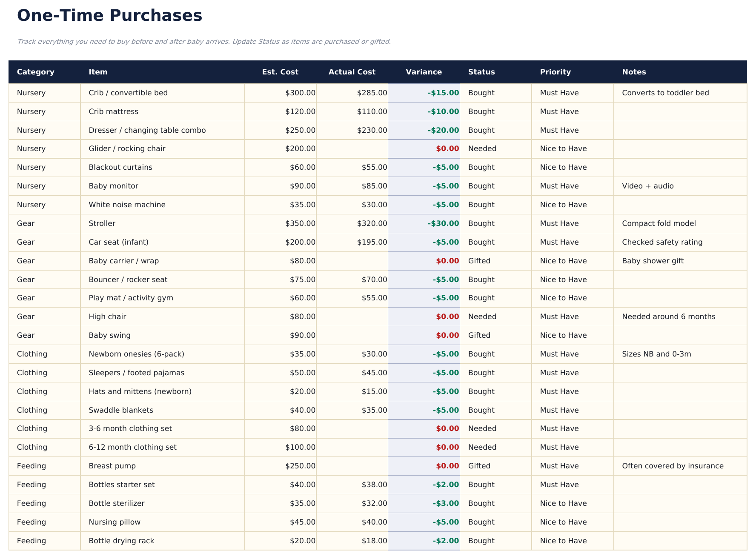This screenshot has height=559, width=756.
Task: Click the Category column header
Action: [x=36, y=72]
